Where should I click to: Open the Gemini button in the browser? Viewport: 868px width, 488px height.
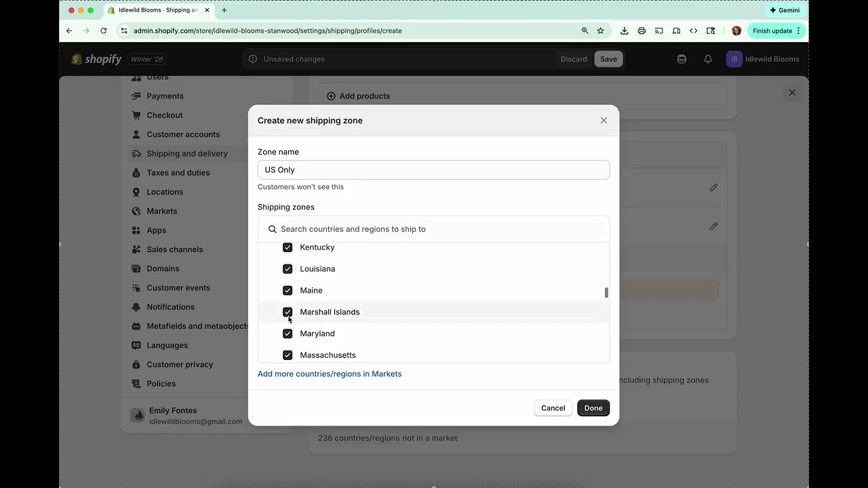(x=785, y=10)
